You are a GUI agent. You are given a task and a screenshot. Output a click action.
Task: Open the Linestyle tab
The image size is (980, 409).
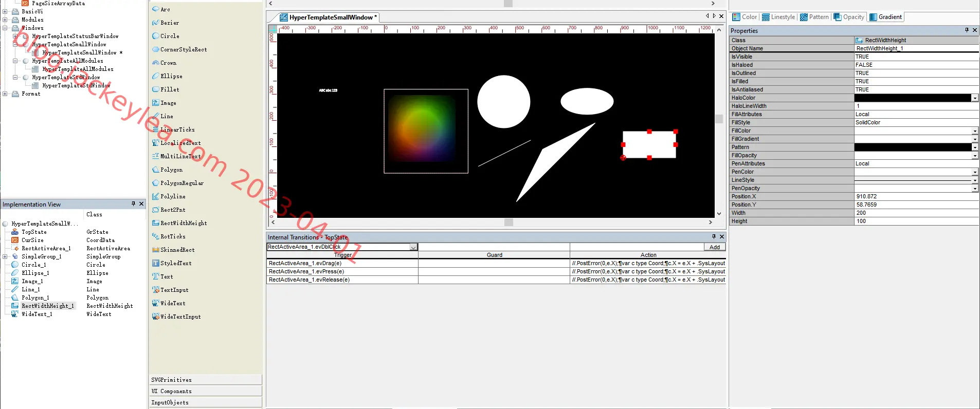(778, 17)
